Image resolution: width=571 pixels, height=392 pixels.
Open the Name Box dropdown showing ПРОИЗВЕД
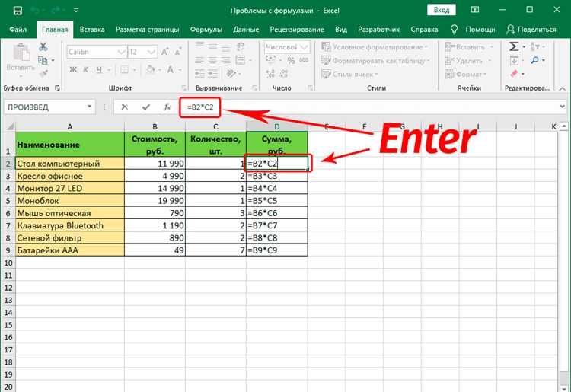(x=89, y=107)
